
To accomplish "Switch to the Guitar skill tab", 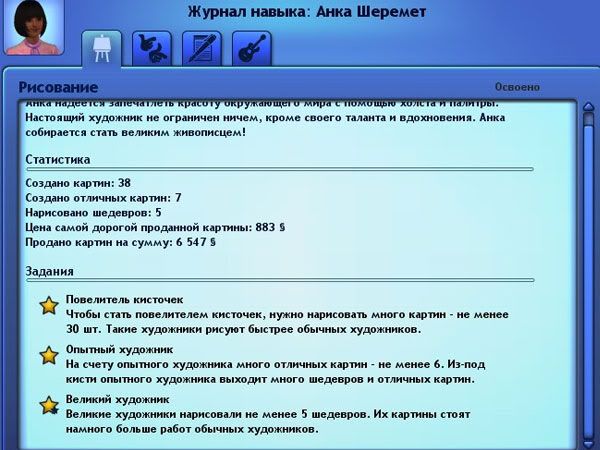I will (x=252, y=49).
